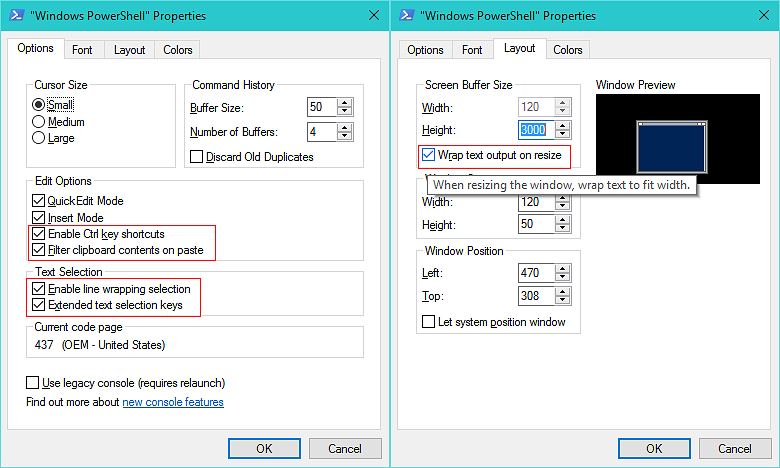Increase Window Position Top value
The image size is (780, 468).
click(x=563, y=292)
